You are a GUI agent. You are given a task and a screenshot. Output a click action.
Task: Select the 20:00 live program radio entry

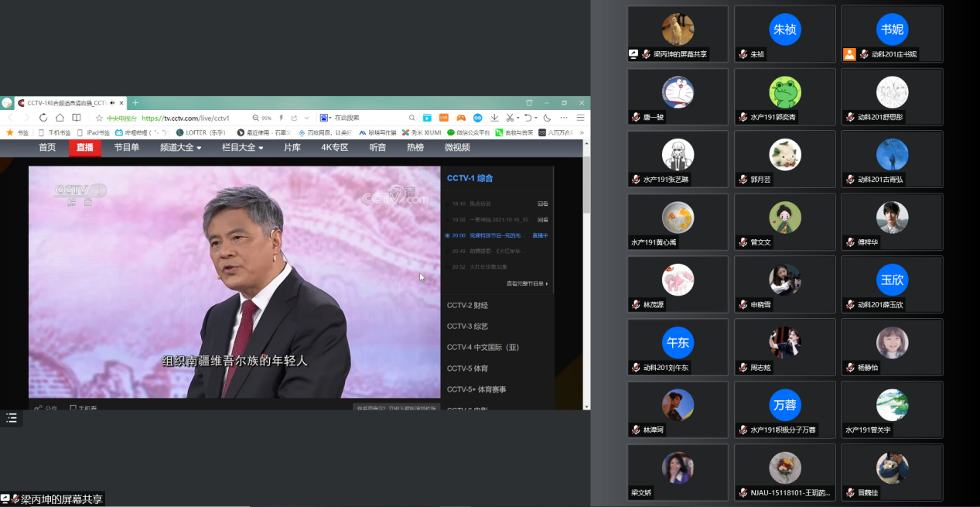pos(448,235)
